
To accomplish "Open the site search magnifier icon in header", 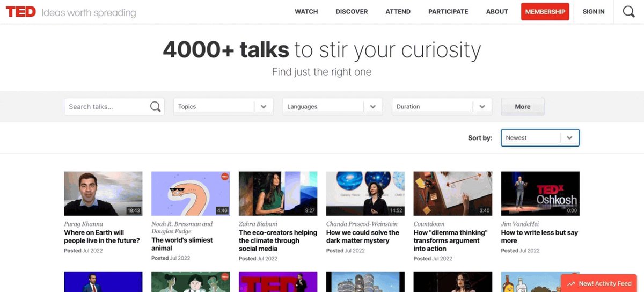I will (628, 11).
